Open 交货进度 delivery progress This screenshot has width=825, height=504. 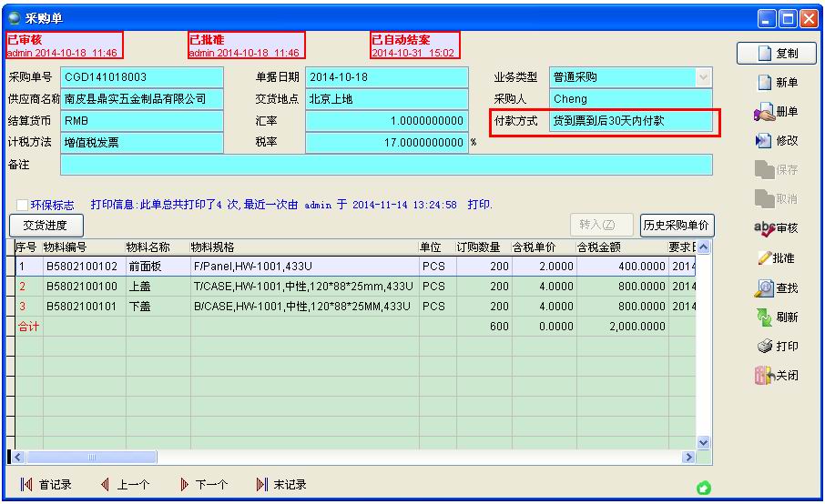46,226
